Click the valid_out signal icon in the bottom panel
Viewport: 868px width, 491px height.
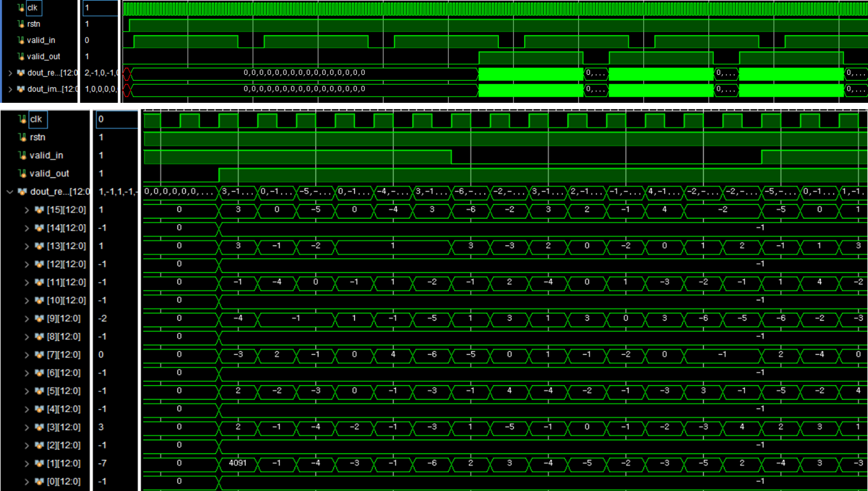pos(23,173)
